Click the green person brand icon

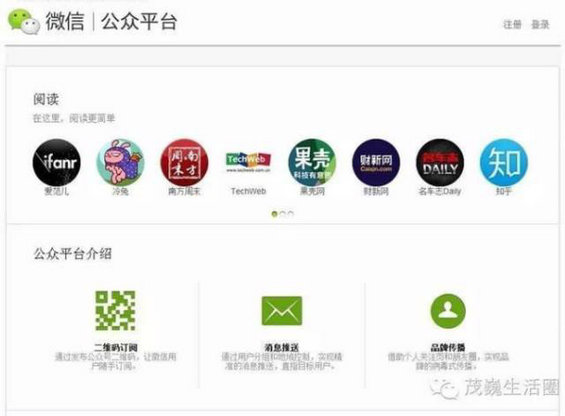(448, 311)
